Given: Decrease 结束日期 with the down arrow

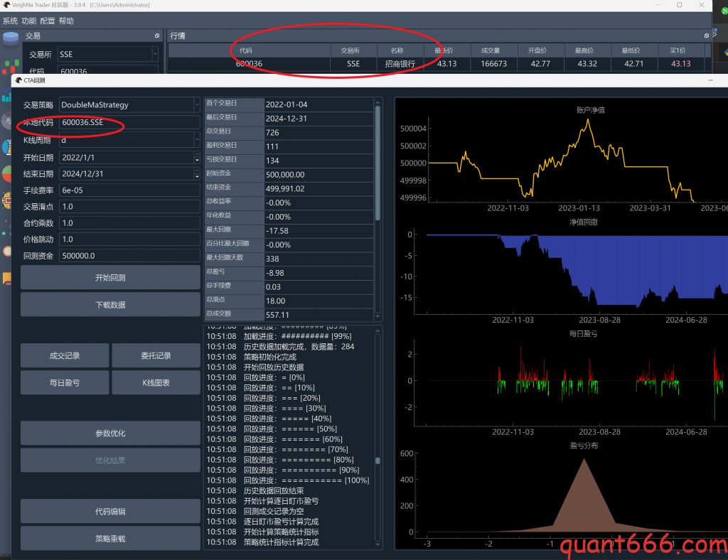Looking at the screenshot, I should coord(197,177).
